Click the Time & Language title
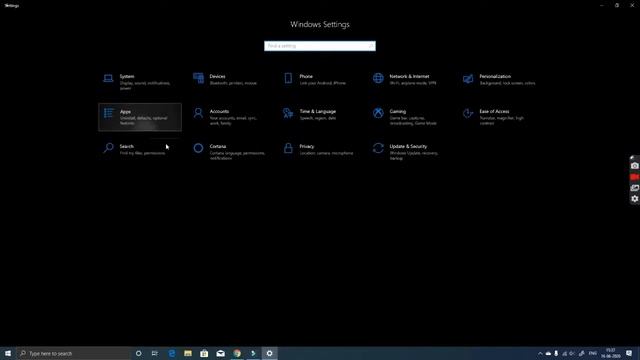 coord(318,111)
